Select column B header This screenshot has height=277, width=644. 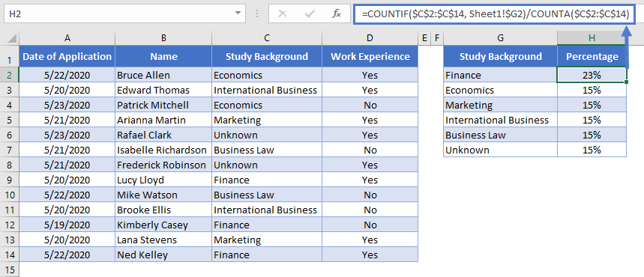point(163,38)
